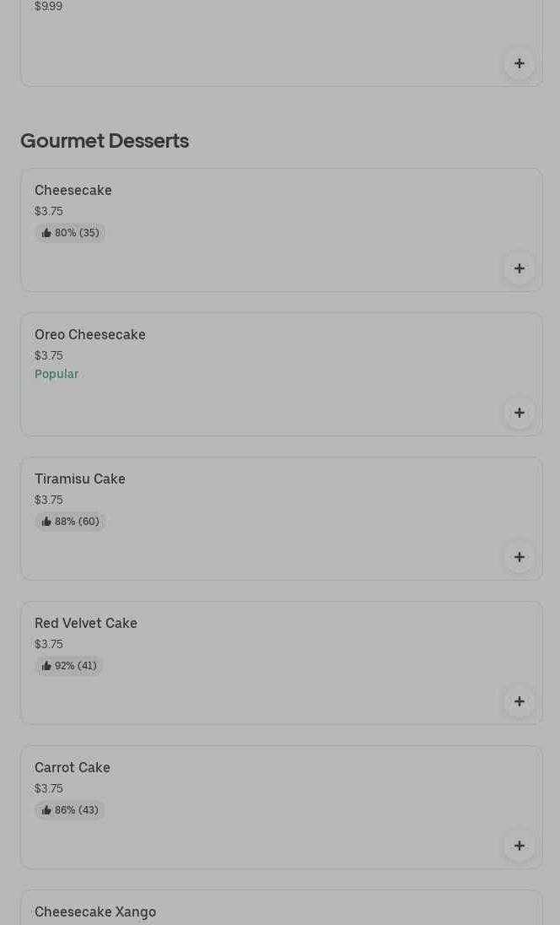Select the Tiramisu Cake title
This screenshot has width=560, height=925.
pos(80,479)
